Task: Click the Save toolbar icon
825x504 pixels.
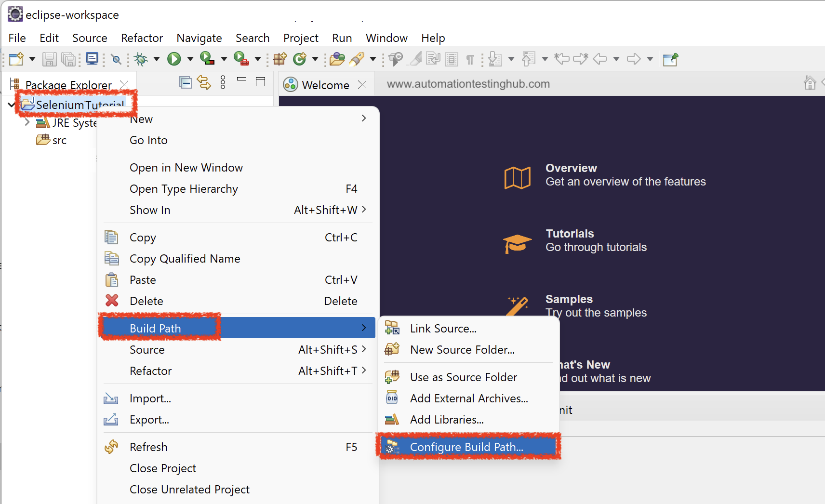Action: 49,59
